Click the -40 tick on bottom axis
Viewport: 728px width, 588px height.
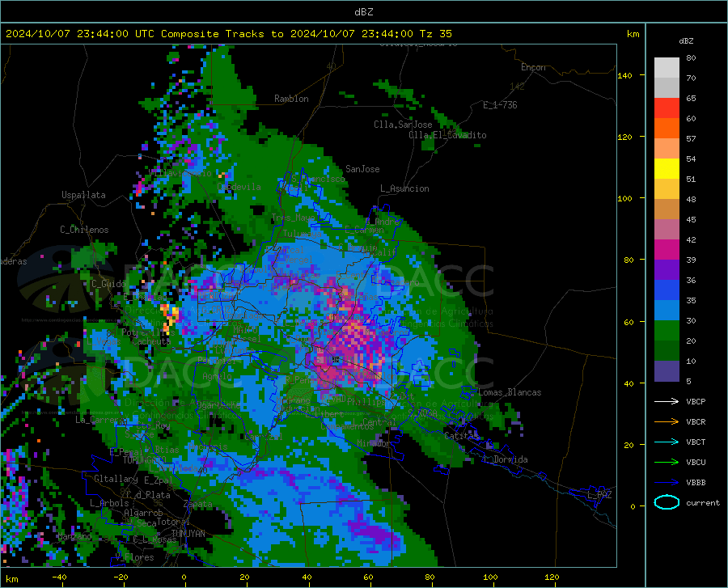point(59,577)
